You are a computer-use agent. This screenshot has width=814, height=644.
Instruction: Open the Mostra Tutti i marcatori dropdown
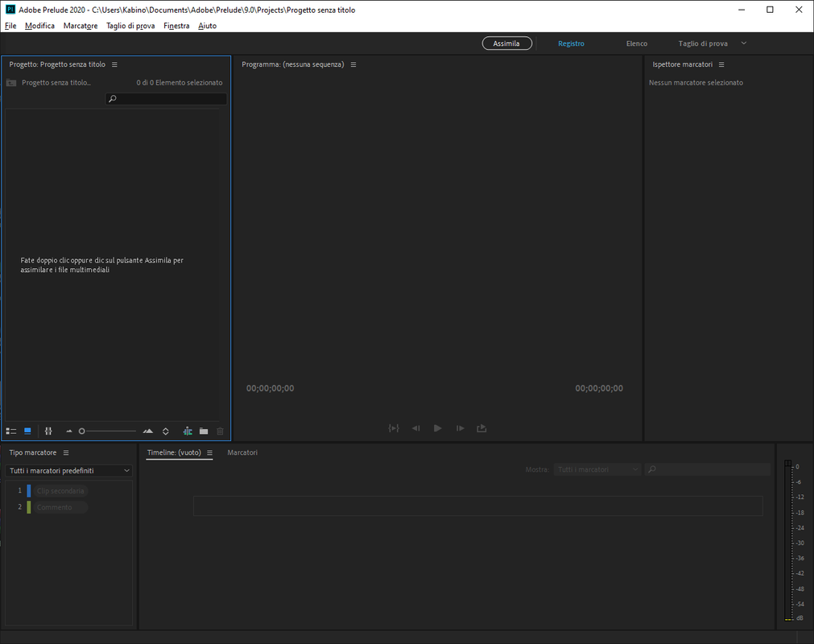(597, 469)
